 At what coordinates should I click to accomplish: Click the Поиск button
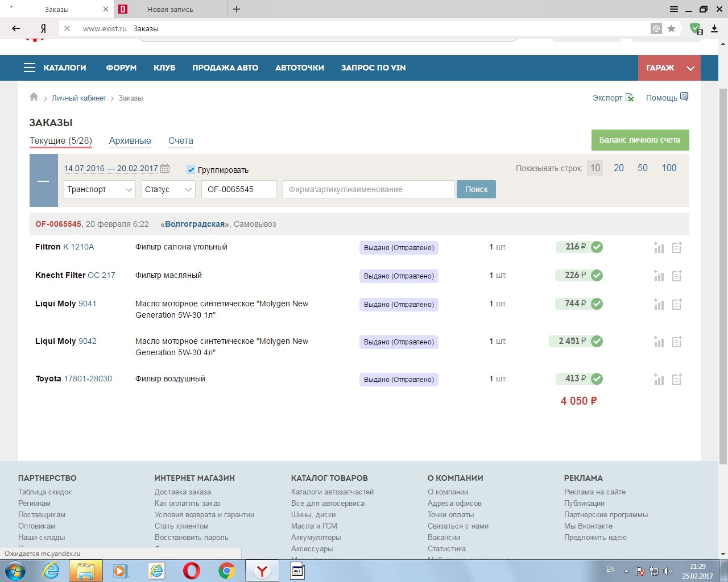pyautogui.click(x=476, y=189)
